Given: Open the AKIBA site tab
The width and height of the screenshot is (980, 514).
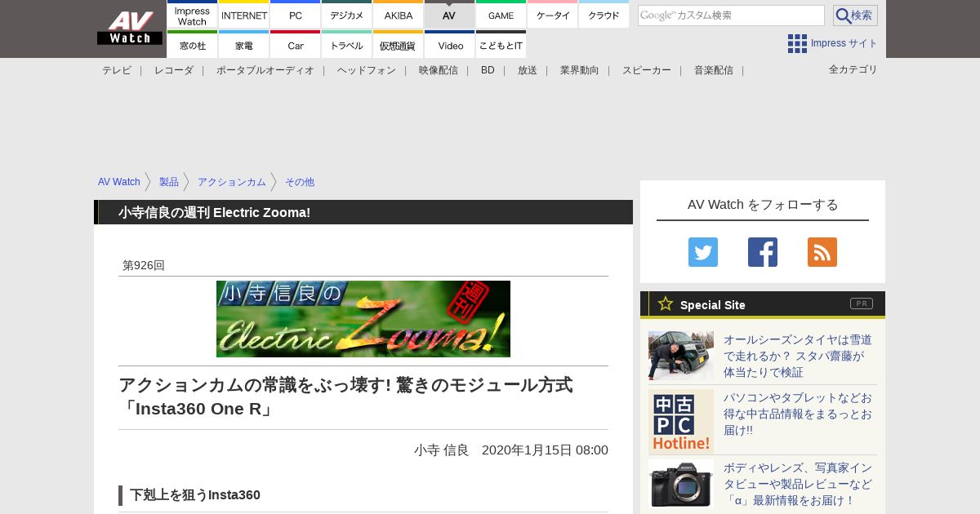Looking at the screenshot, I should 399,15.
